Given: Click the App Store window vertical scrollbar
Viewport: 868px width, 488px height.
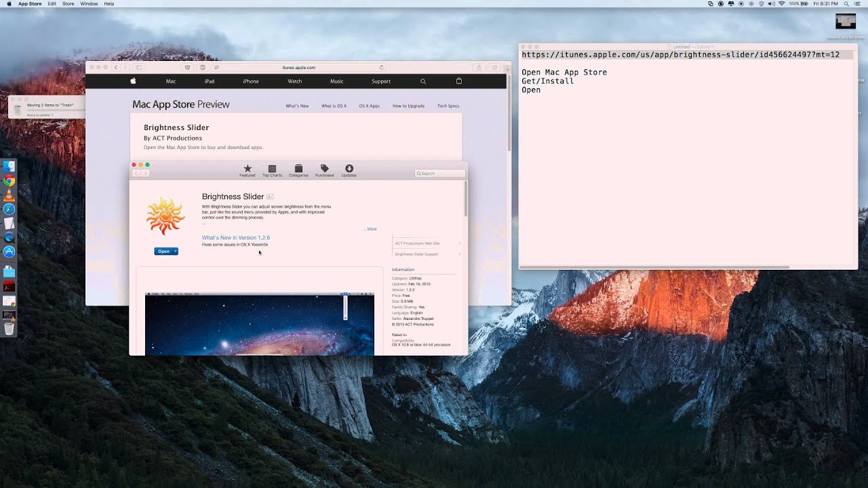Looking at the screenshot, I should [466, 199].
